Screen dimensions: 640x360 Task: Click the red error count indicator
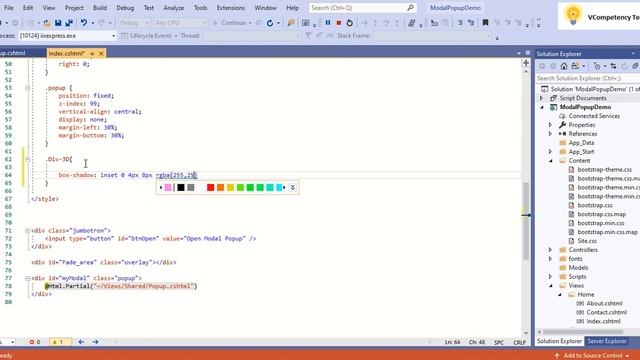pos(35,342)
